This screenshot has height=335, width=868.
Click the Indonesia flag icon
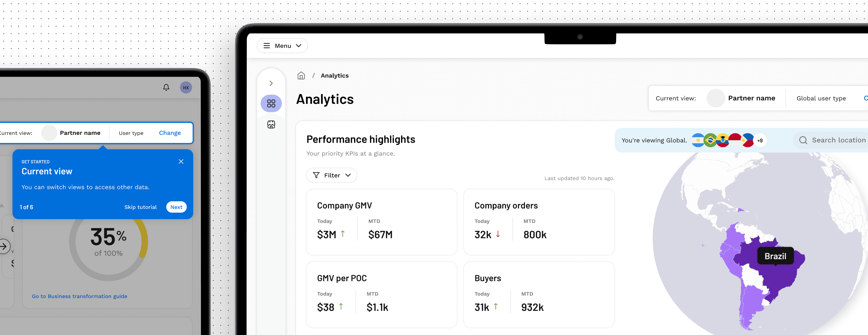(x=735, y=140)
